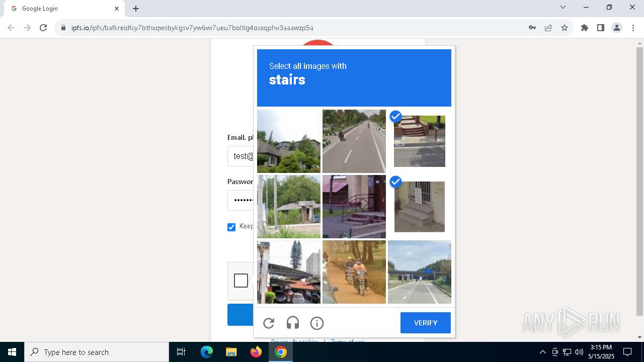Open Chrome extensions puzzle icon
The width and height of the screenshot is (644, 362).
585,28
